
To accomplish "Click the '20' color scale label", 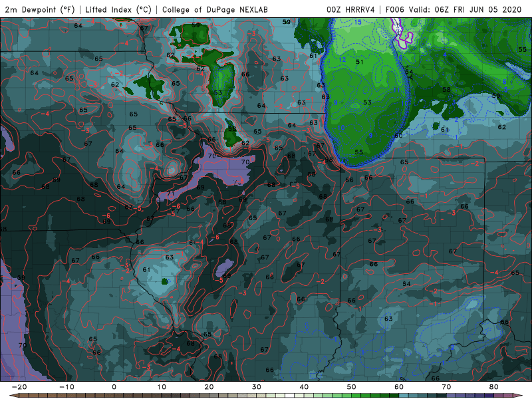I will [x=209, y=387].
